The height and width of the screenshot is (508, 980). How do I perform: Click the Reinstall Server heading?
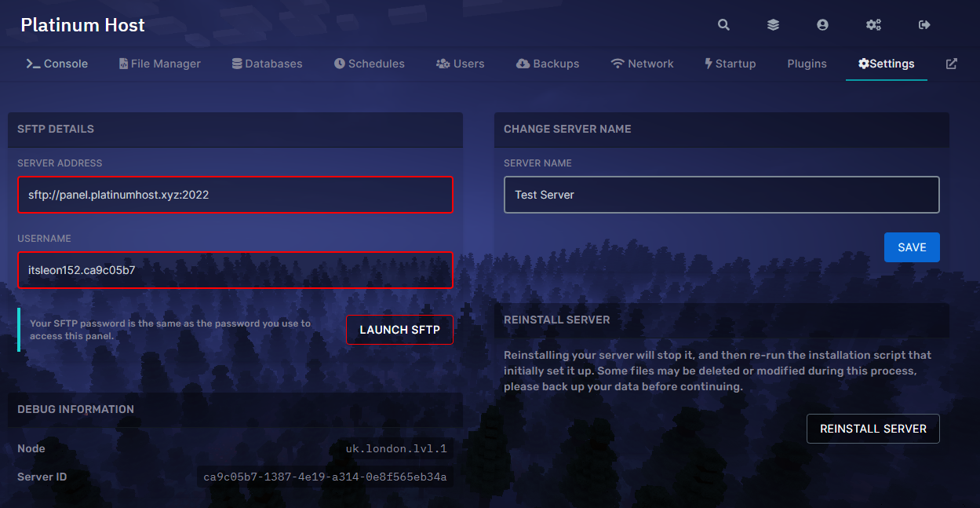557,320
